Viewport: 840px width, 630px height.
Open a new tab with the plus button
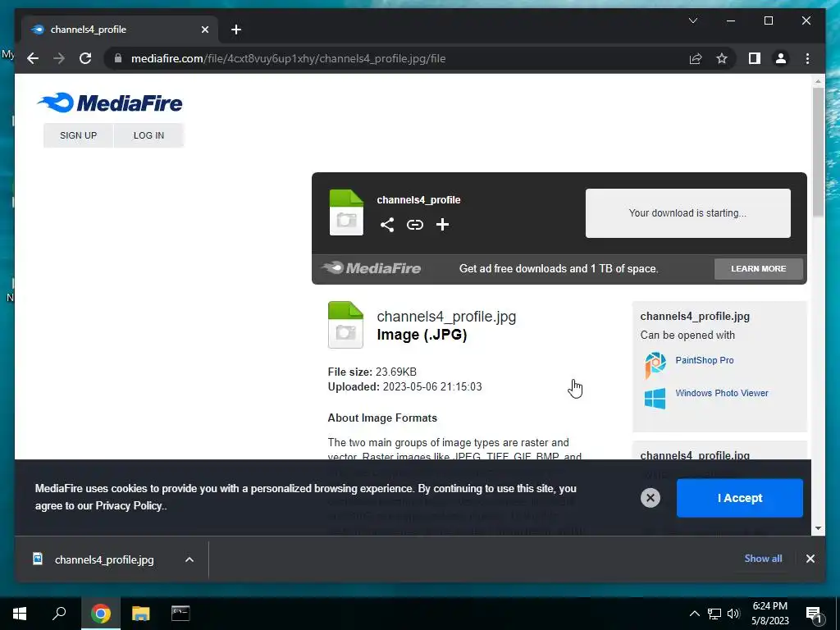coord(236,30)
